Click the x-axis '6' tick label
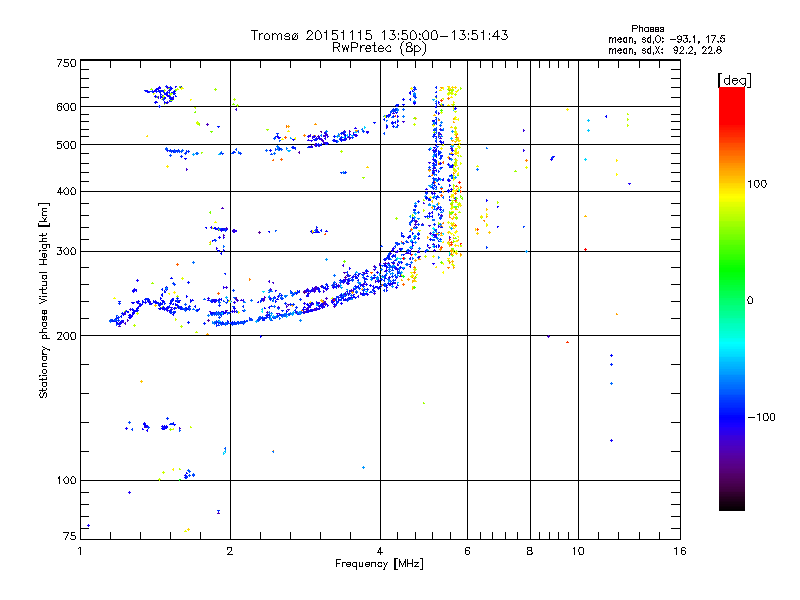 point(467,551)
